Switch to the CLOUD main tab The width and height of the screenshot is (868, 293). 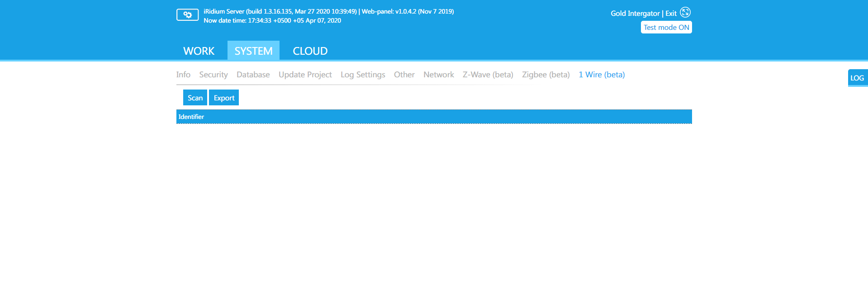310,51
